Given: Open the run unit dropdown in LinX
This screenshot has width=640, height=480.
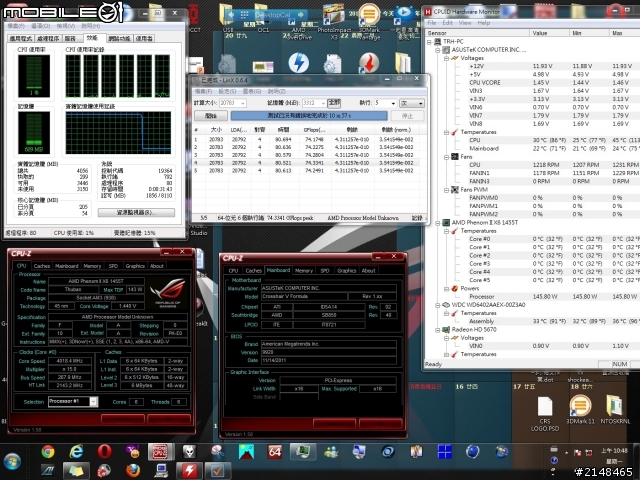Looking at the screenshot, I should (x=420, y=103).
